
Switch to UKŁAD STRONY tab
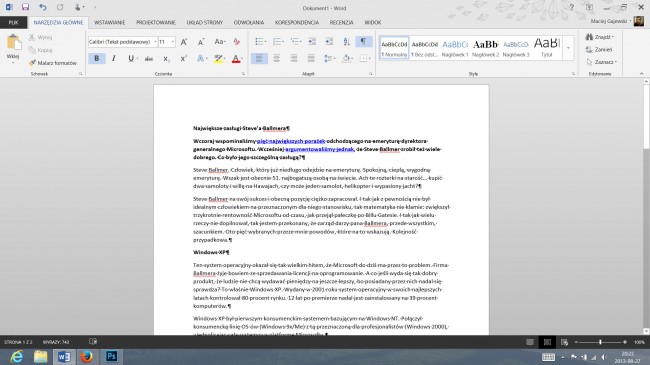click(x=205, y=22)
